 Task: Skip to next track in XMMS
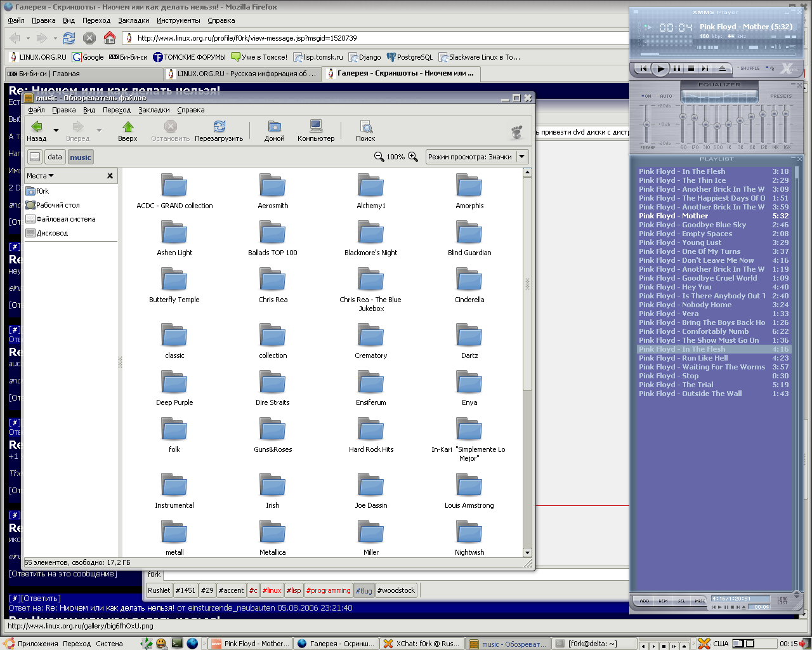705,69
